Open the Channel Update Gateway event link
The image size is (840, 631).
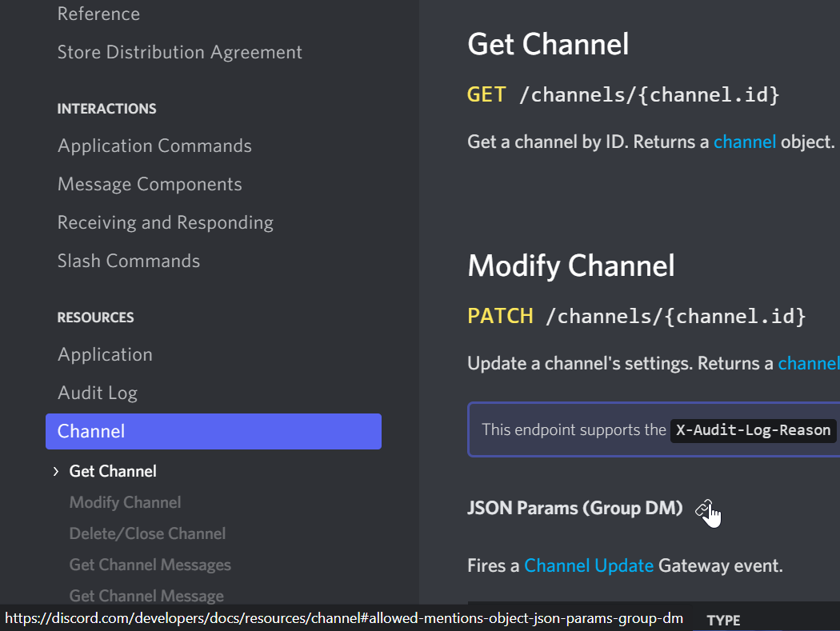pos(589,566)
